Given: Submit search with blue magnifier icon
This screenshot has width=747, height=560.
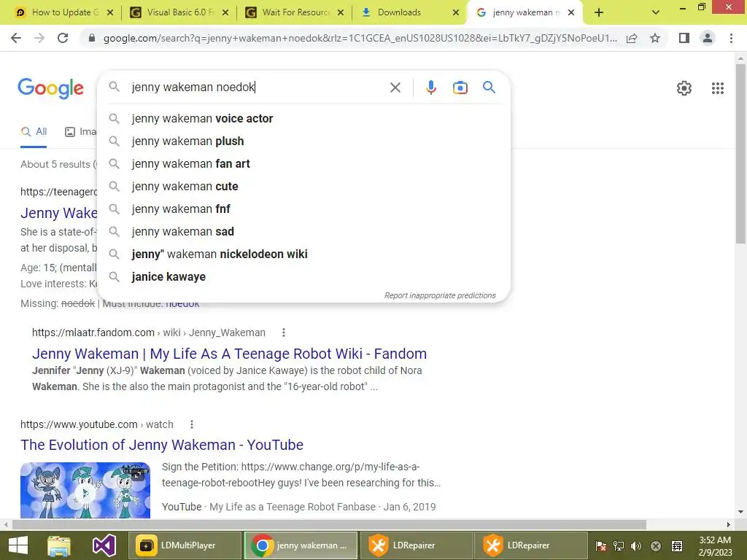Looking at the screenshot, I should coord(489,87).
